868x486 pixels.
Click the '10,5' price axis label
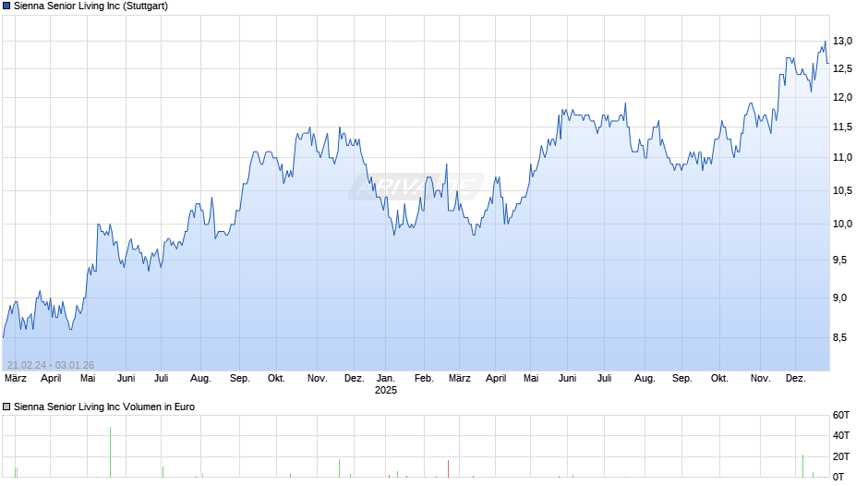tap(842, 191)
